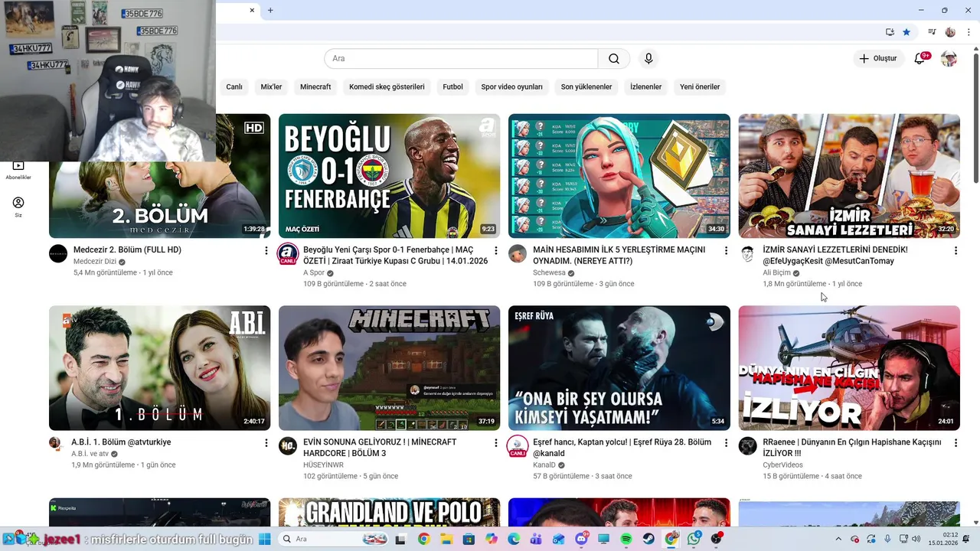
Task: Select the Minecraft filter chip
Action: 315,87
